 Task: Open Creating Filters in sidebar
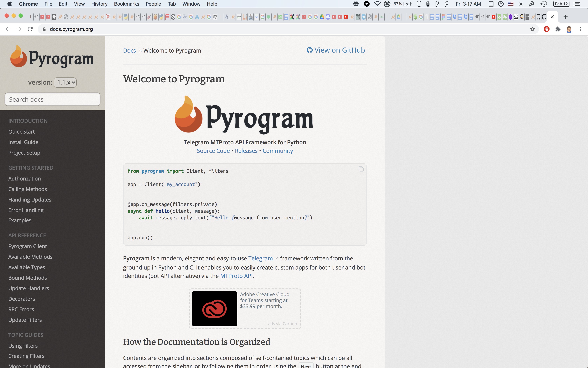pos(26,356)
